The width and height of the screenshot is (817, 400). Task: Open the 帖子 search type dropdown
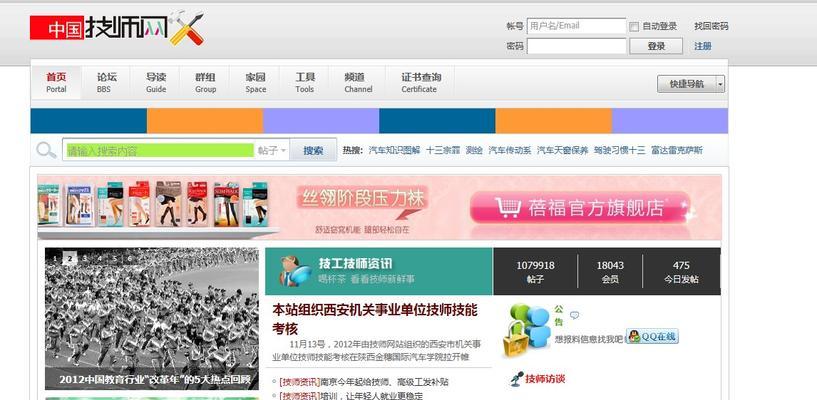point(272,151)
